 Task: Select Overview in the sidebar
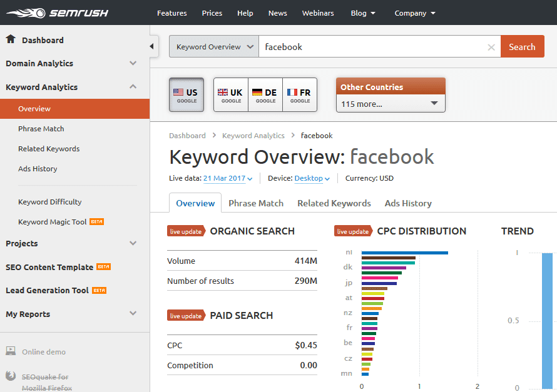74,109
